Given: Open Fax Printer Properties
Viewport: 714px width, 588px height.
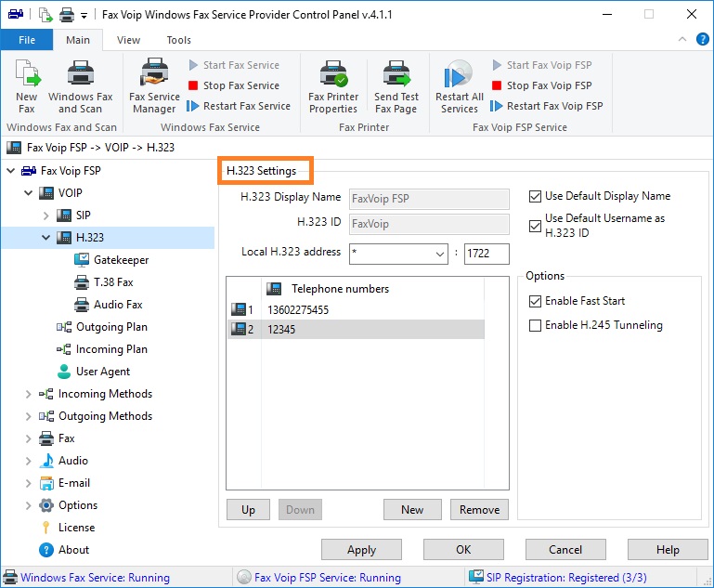Looking at the screenshot, I should click(x=333, y=85).
